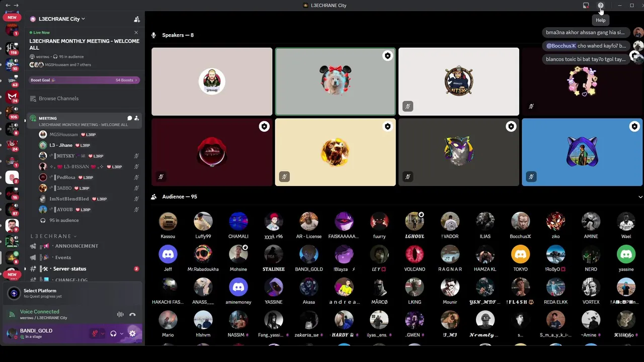Open chat message starting 'blancos toxic'

click(x=586, y=59)
